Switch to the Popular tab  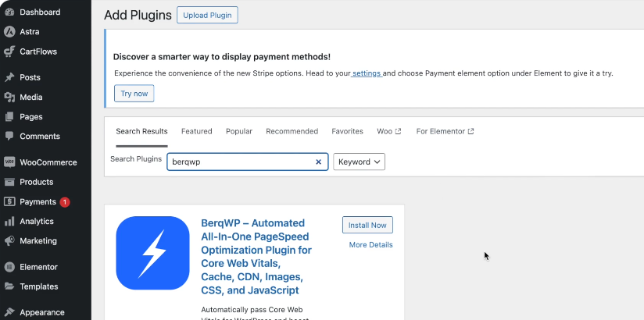239,131
